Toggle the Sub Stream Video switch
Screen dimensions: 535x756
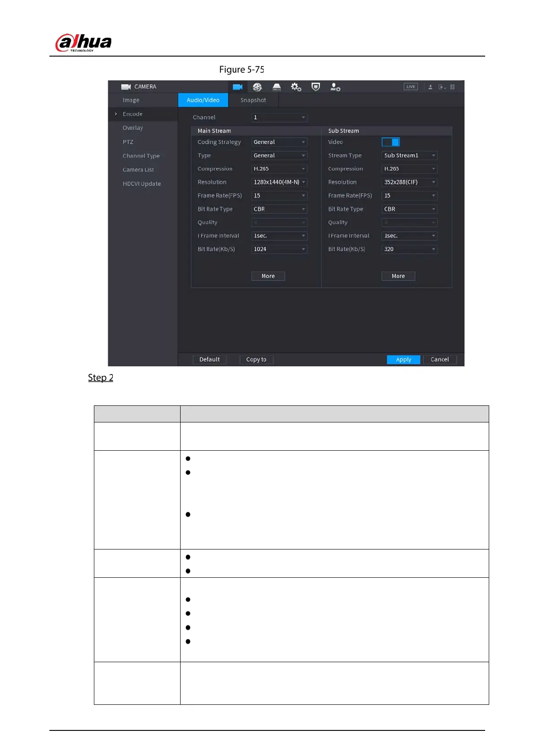[390, 142]
